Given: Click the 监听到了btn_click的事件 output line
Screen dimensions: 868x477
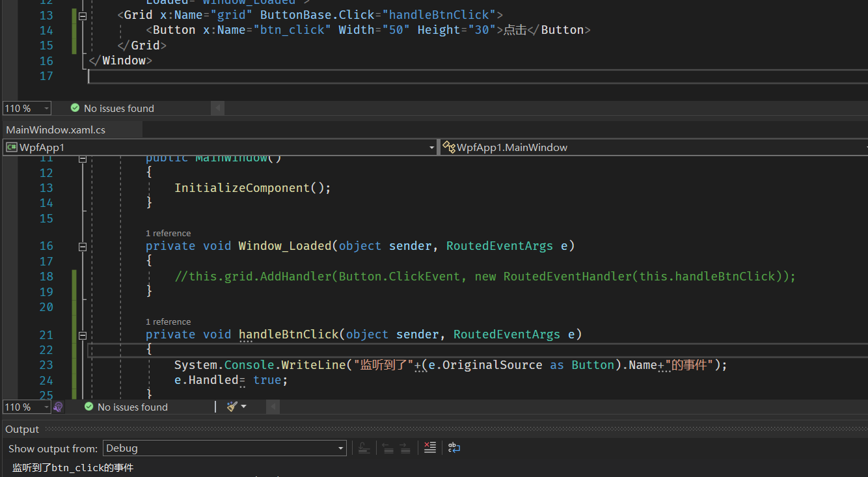Looking at the screenshot, I should click(73, 467).
